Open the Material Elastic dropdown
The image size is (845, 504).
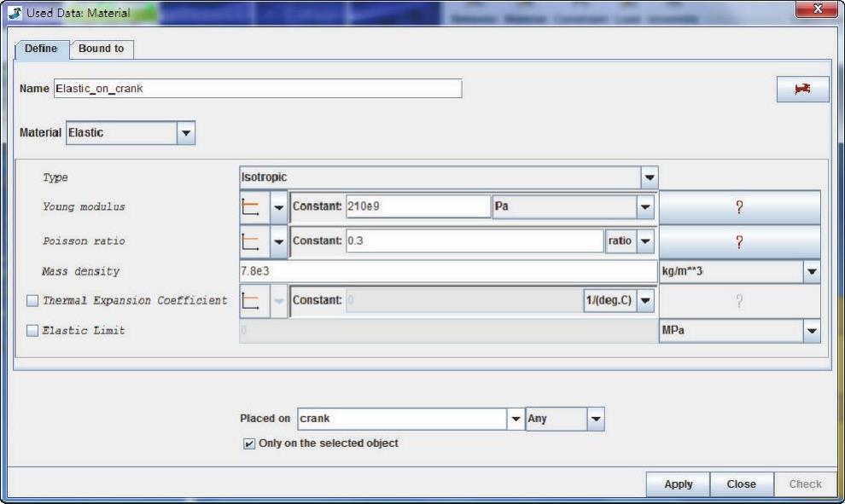(x=185, y=133)
